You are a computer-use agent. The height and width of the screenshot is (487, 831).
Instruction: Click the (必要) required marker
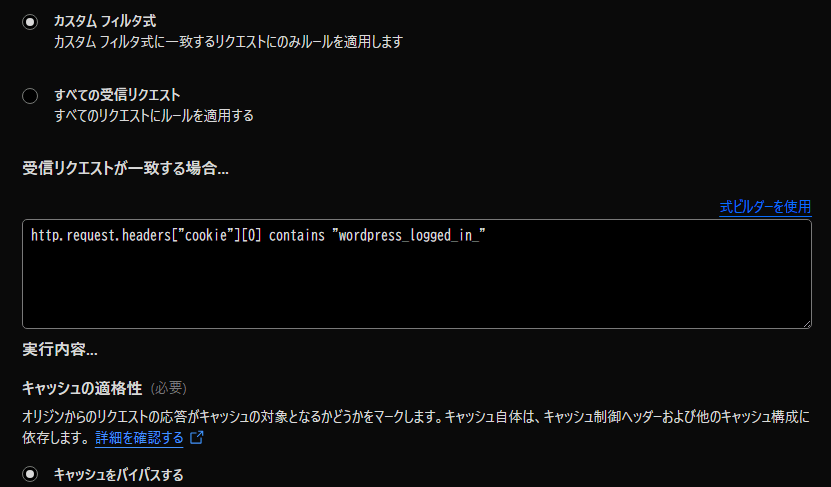point(168,387)
